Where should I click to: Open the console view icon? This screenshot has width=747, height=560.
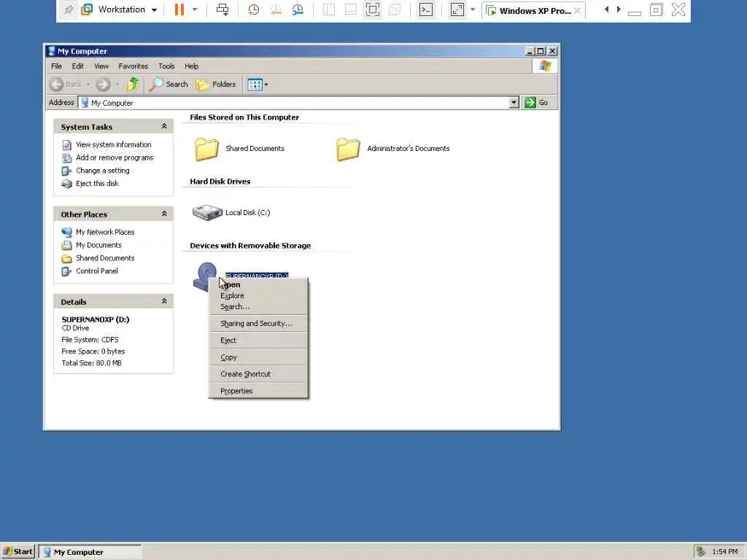[426, 9]
